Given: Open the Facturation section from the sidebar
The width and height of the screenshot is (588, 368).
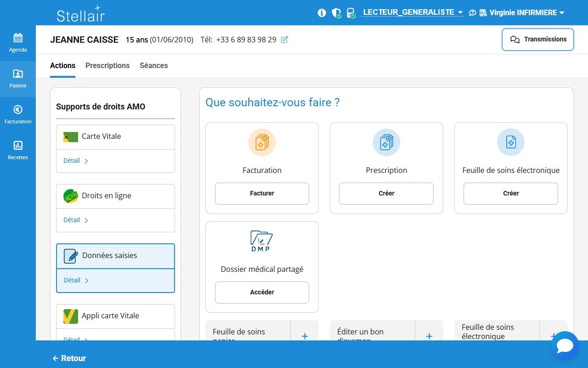Looking at the screenshot, I should pos(18,114).
